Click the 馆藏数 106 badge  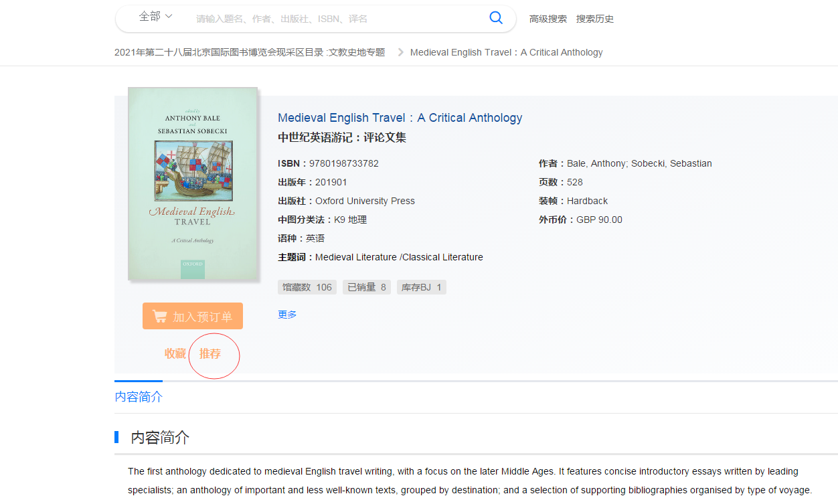click(x=307, y=287)
